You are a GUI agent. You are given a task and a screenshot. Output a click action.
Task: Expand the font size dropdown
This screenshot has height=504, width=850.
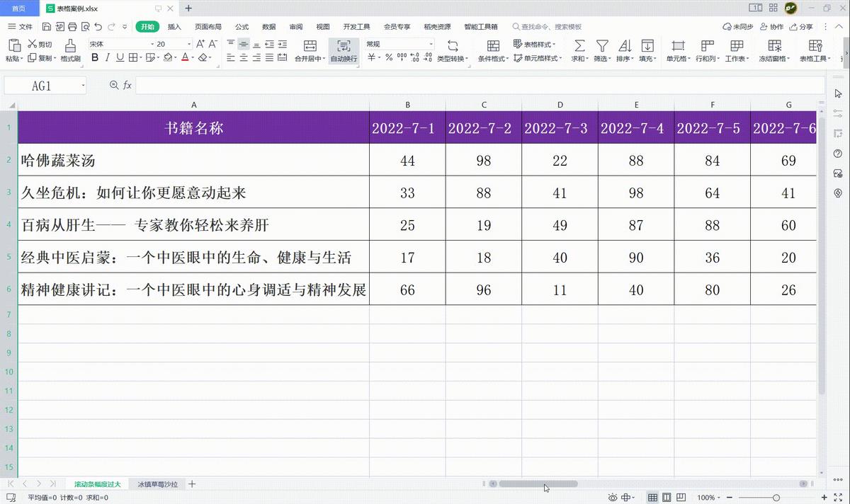coord(189,43)
